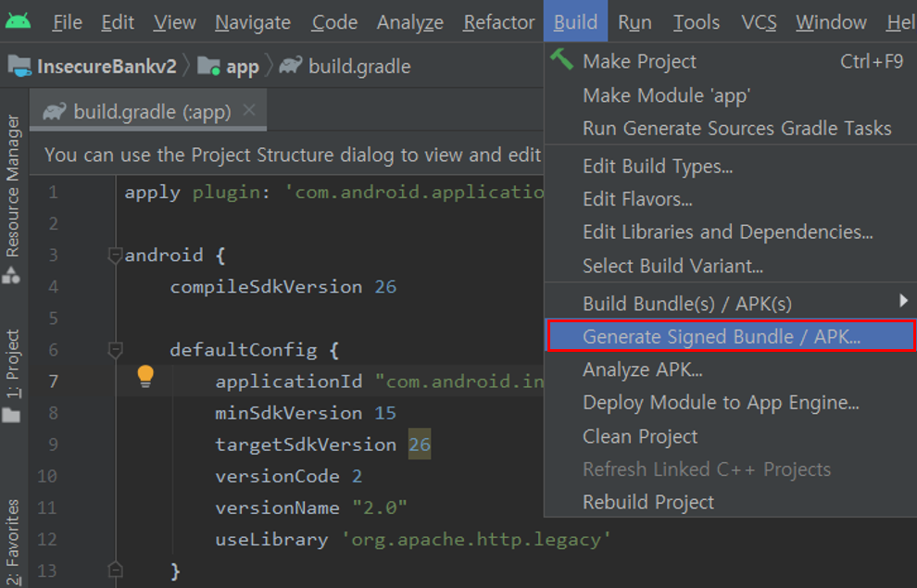Click the apply plugin line of code
Viewport: 917px width, 588px height.
[334, 193]
